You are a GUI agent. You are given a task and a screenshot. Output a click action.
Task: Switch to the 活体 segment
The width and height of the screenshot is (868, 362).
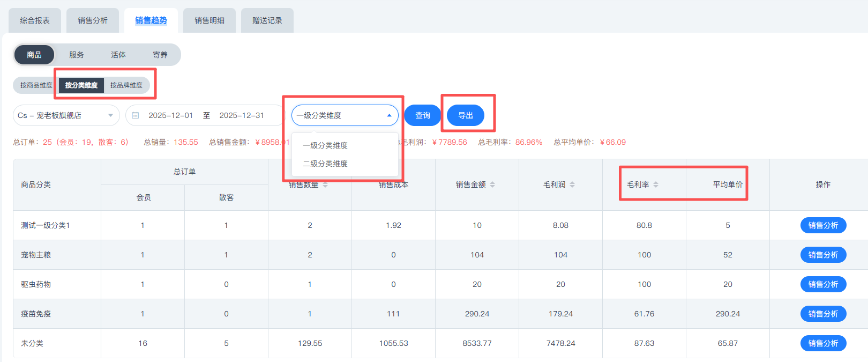point(118,55)
